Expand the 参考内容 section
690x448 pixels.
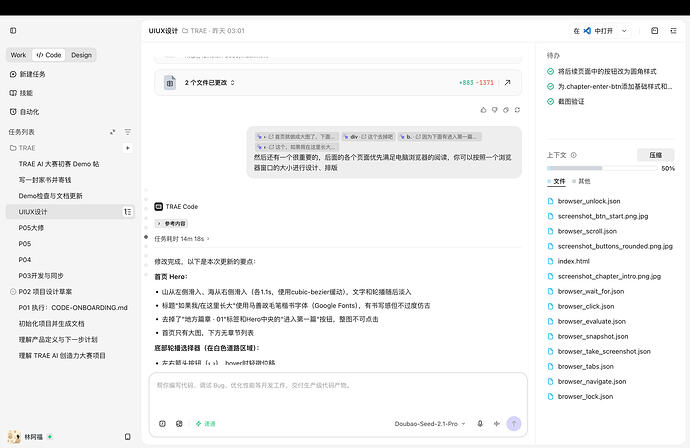pyautogui.click(x=171, y=224)
